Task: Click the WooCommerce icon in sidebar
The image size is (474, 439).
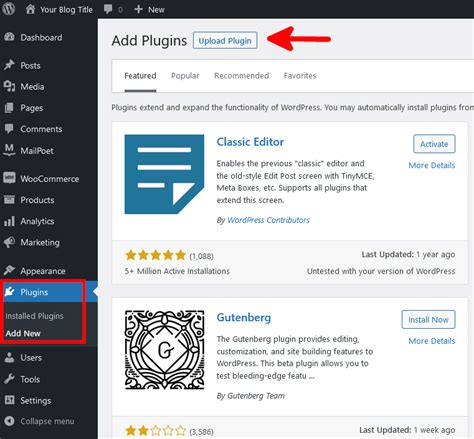Action: (x=9, y=178)
